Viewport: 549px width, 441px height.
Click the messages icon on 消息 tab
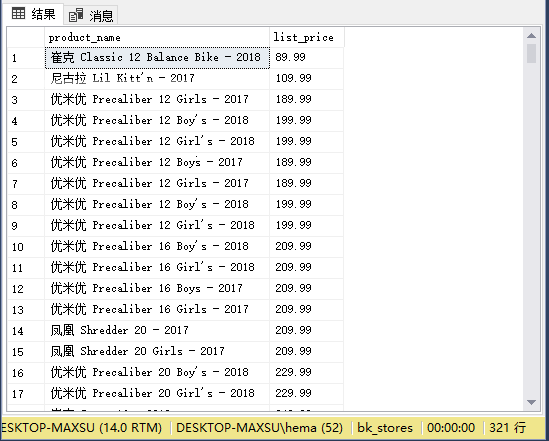coord(76,15)
